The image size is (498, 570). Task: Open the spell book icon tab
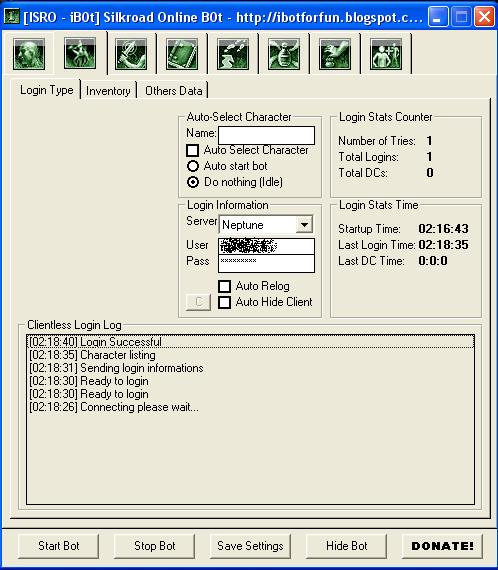pyautogui.click(x=182, y=54)
